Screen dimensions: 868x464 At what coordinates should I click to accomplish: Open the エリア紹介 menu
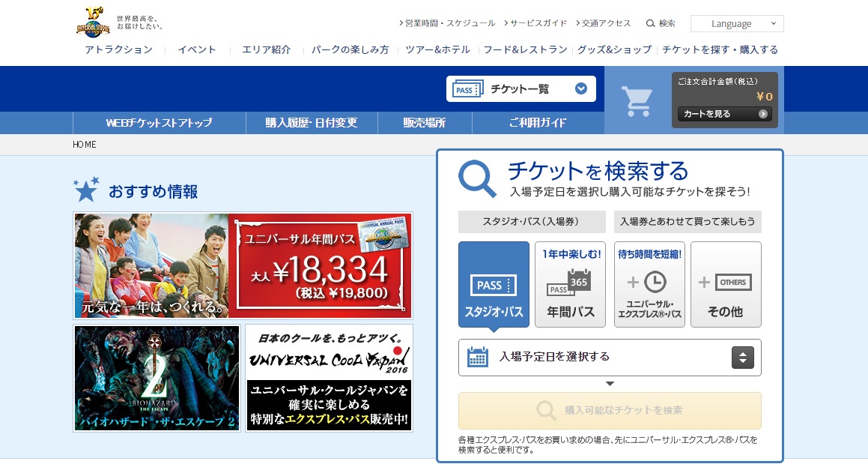point(267,49)
